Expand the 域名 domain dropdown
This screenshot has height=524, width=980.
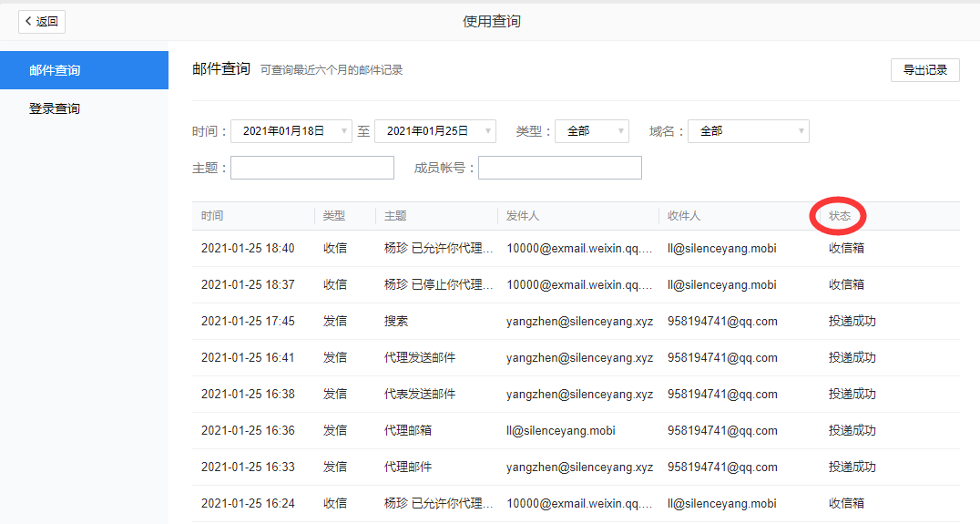tap(748, 131)
